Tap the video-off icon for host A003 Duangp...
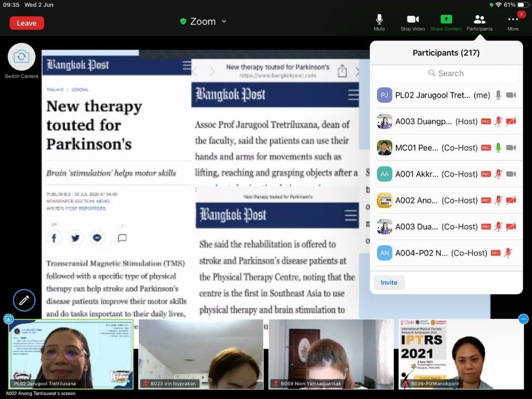The height and width of the screenshot is (399, 532). (511, 122)
